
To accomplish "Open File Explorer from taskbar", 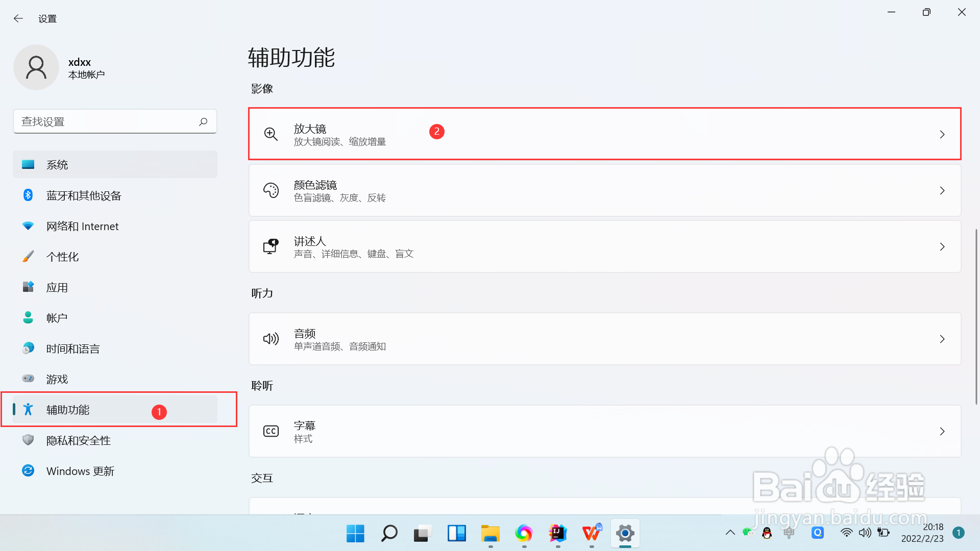I will point(490,533).
